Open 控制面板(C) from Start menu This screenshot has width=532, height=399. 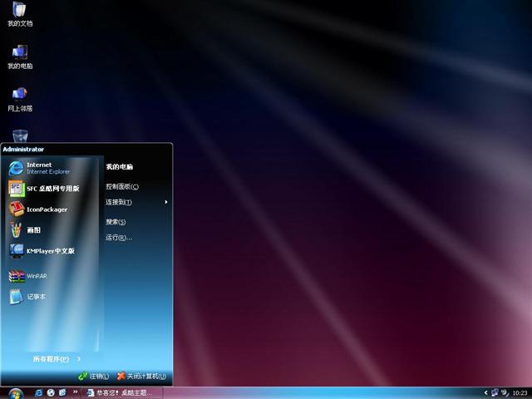[x=122, y=187]
